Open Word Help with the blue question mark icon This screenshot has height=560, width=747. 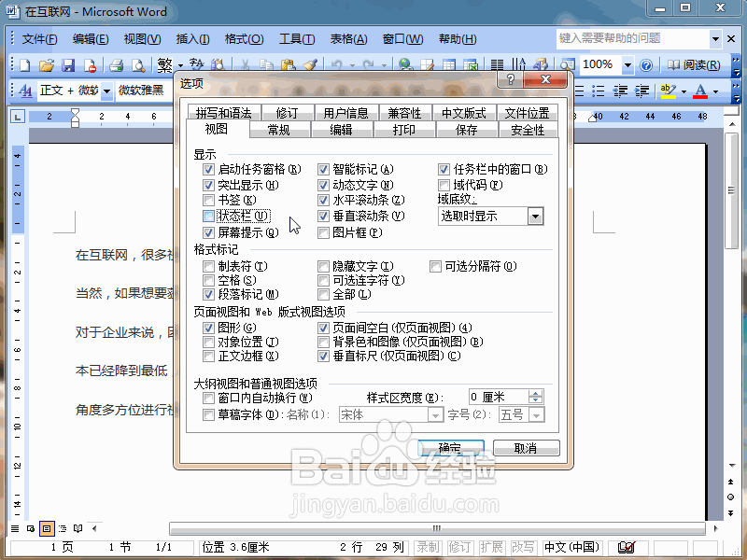(646, 65)
